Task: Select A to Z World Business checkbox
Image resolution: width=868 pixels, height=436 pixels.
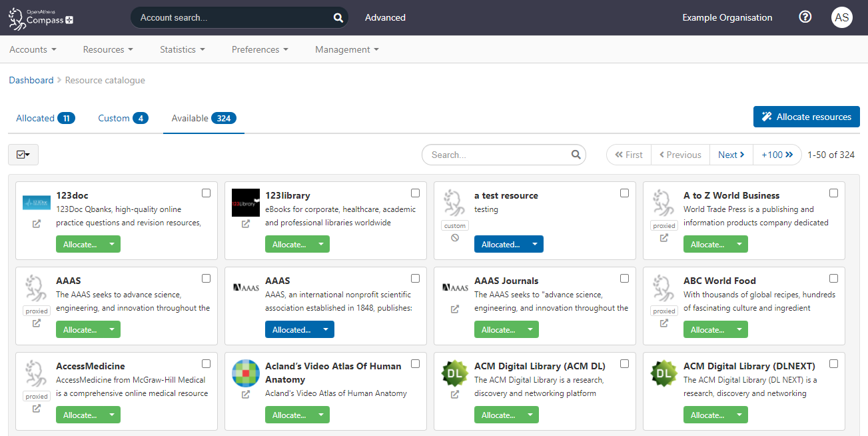Action: 833,193
